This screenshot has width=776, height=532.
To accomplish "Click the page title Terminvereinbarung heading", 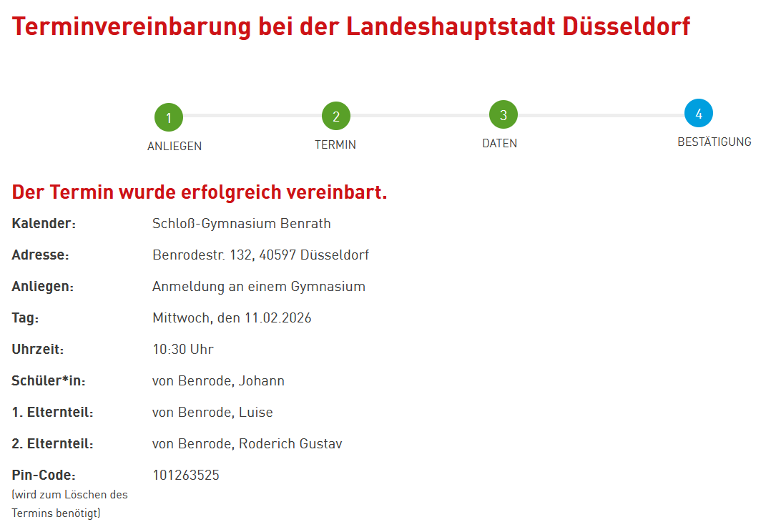I will 351,26.
